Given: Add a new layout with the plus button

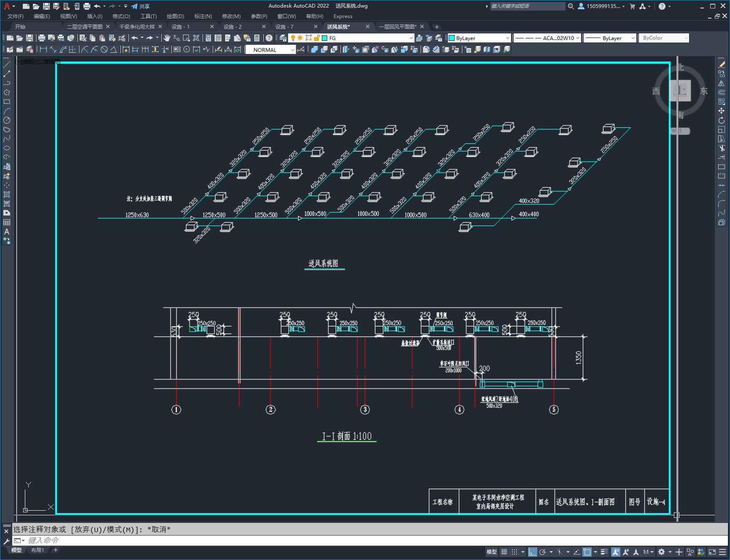Looking at the screenshot, I should pos(55,550).
